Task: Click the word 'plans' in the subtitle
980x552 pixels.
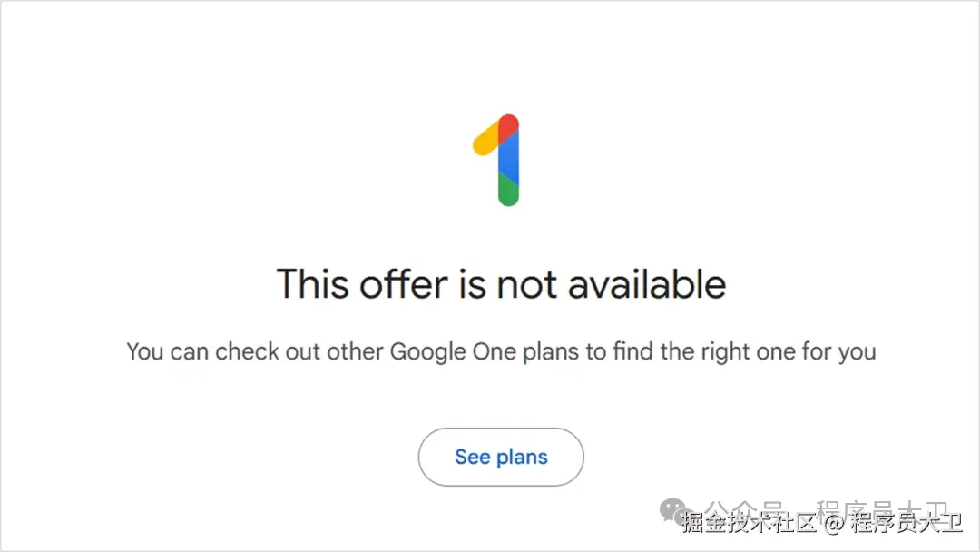Action: 551,351
